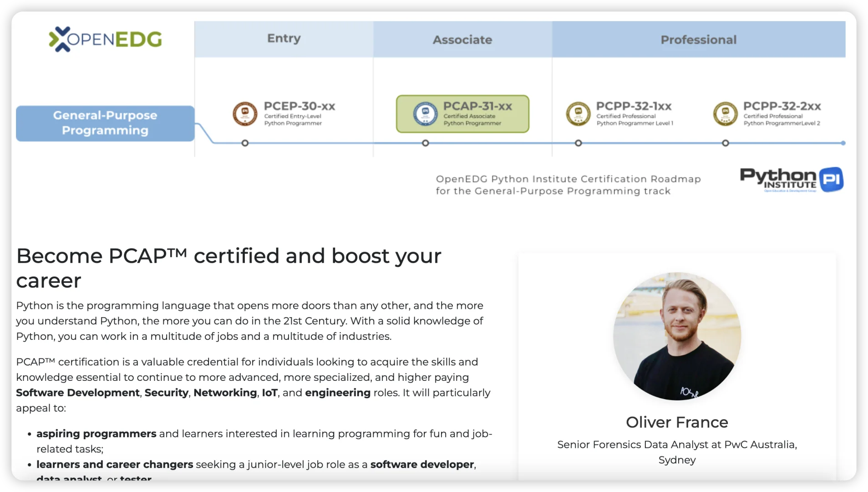Click the roadmap node under PCAP-31-xx
The width and height of the screenshot is (868, 492).
pos(426,143)
